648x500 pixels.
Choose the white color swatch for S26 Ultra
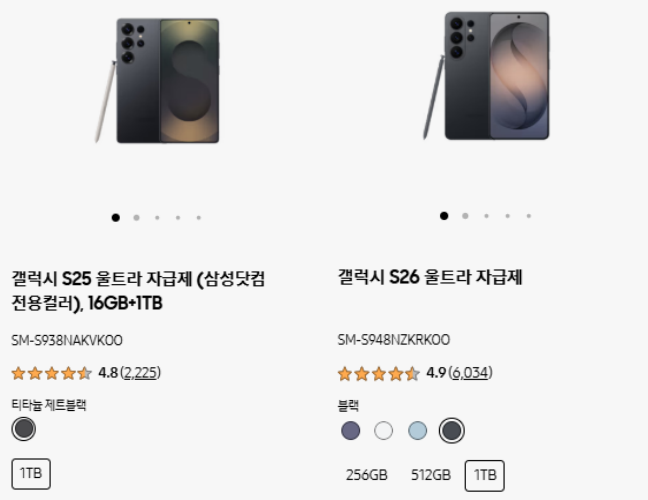tap(383, 431)
